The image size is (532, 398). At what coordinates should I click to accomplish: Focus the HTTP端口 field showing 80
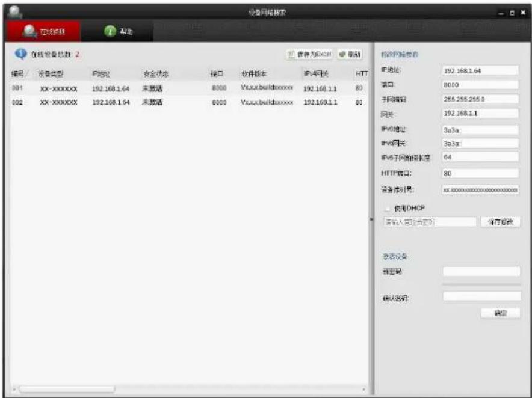480,173
